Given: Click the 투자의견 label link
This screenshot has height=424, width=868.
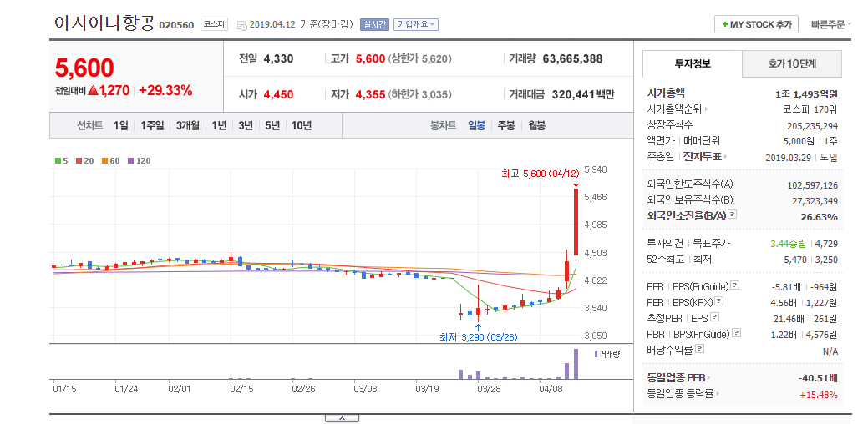Looking at the screenshot, I should coord(665,243).
